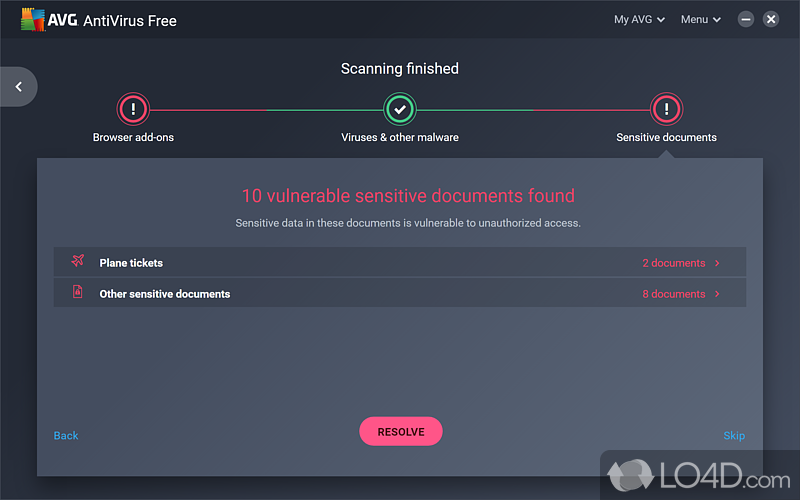Click the plane tickets airplane icon
The height and width of the screenshot is (500, 800).
click(78, 262)
